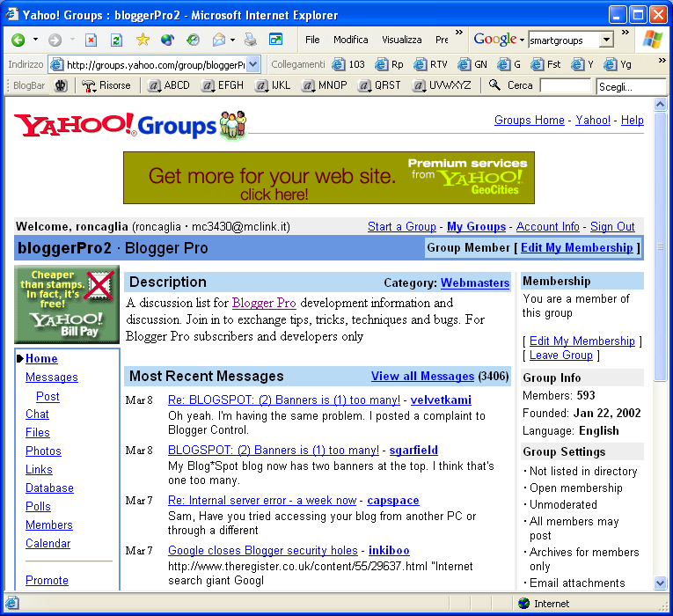Screen dimensions: 673x616
Task: Open the EFGH BlogBar entry
Action: click(223, 85)
